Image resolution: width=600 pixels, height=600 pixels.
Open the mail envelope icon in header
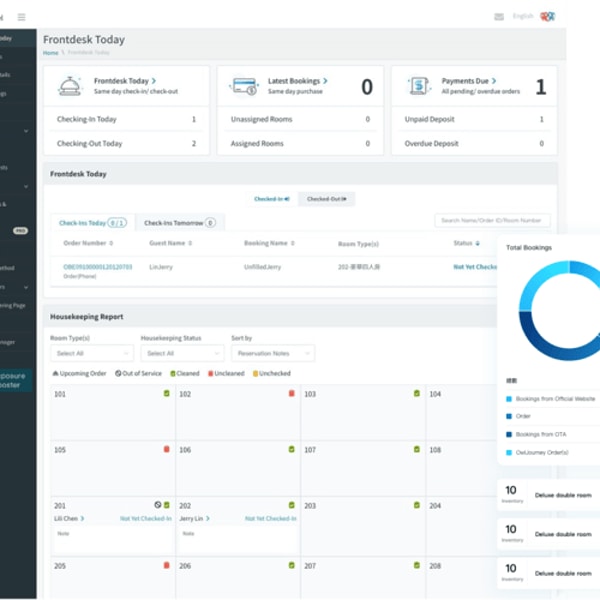coord(499,16)
